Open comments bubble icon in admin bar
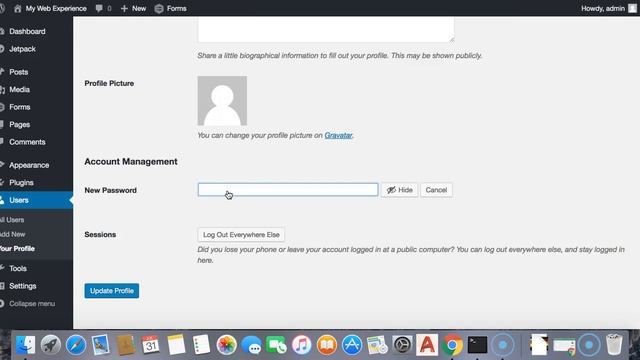This screenshot has height=360, width=640. (99, 9)
